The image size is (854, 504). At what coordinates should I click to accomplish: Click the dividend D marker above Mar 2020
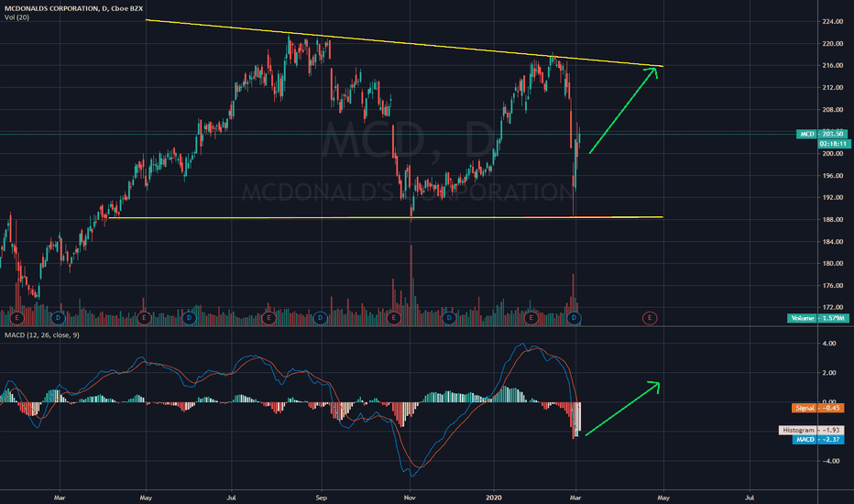(x=574, y=318)
